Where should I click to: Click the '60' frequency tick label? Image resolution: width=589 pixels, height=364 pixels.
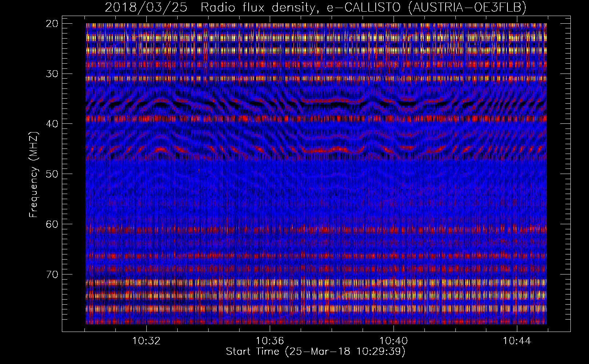point(52,224)
